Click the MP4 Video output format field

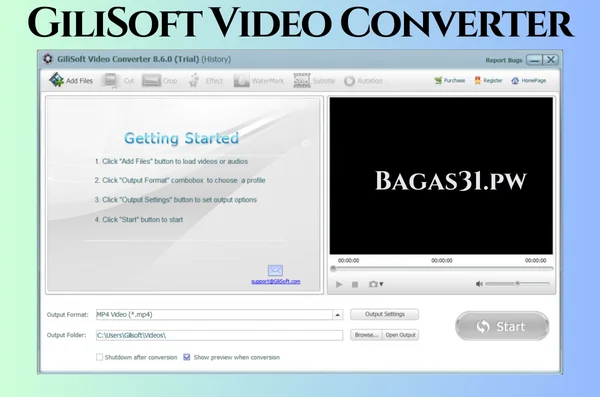(x=214, y=315)
